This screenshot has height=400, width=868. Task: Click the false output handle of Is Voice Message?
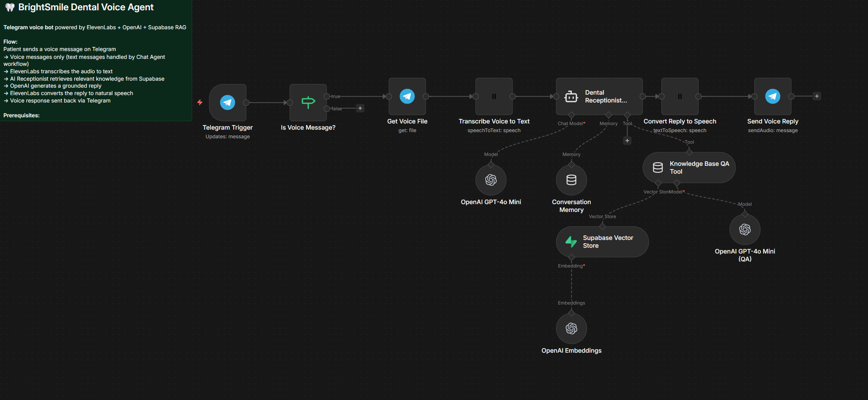click(x=327, y=109)
